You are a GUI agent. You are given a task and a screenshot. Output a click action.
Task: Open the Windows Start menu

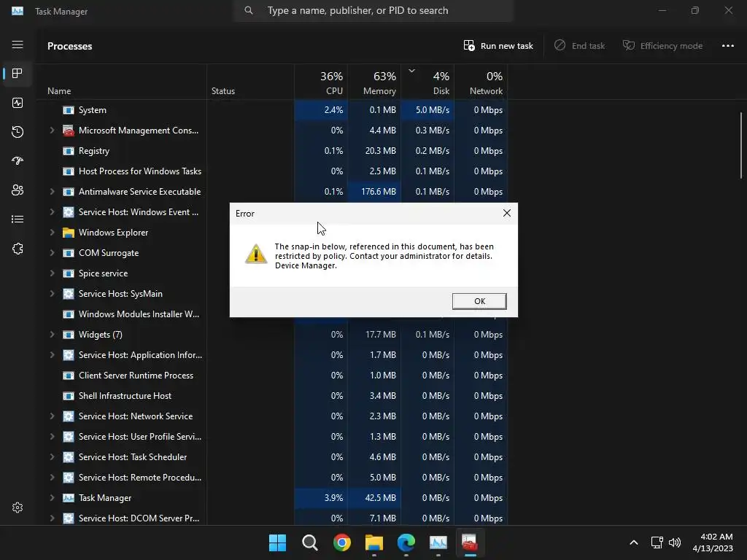click(x=277, y=542)
